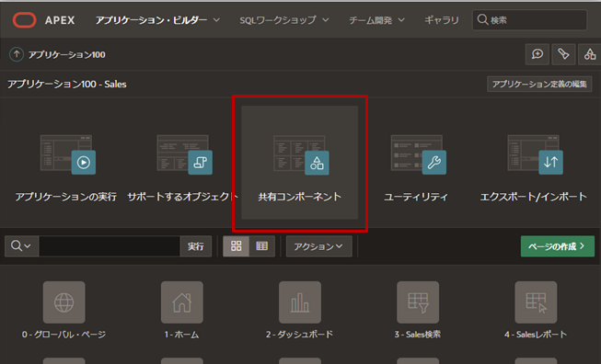Click ページの作成 green button
Image resolution: width=601 pixels, height=364 pixels.
558,246
